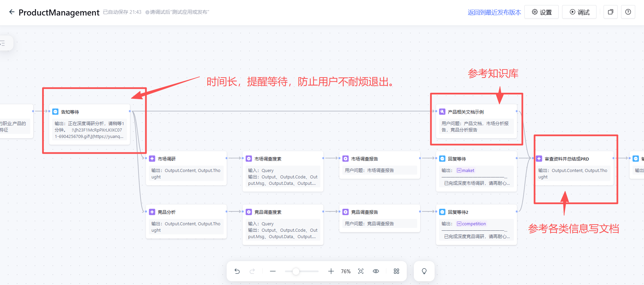
Task: Click the zoom out minus icon
Action: (x=273, y=271)
